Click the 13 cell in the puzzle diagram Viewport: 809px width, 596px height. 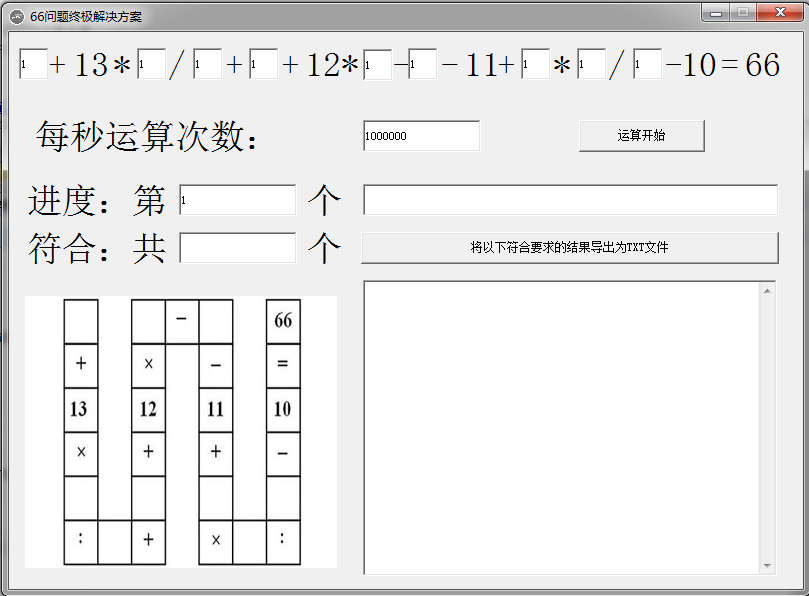click(80, 407)
